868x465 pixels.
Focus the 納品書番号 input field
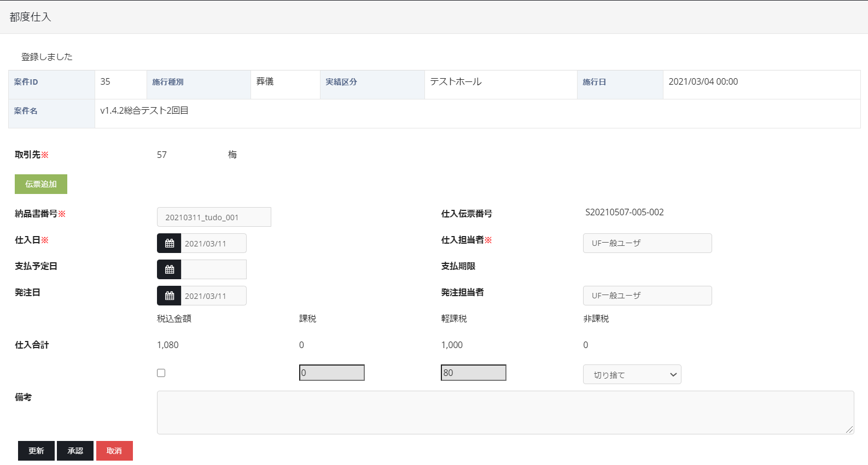pyautogui.click(x=214, y=217)
